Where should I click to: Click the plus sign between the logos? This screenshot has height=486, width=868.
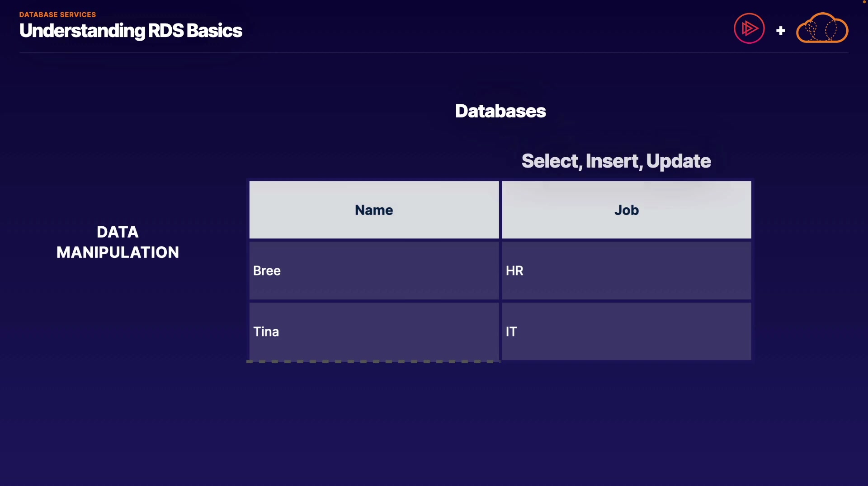click(x=780, y=31)
